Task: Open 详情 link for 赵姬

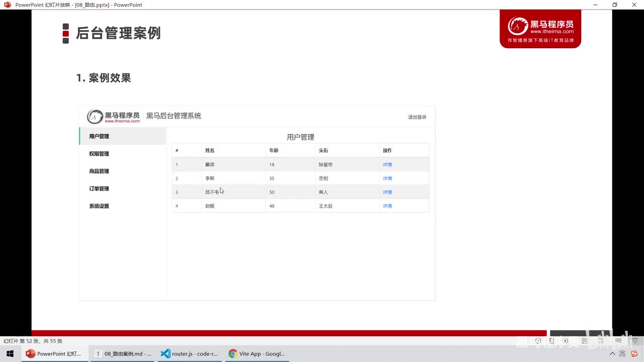Action: (x=387, y=206)
